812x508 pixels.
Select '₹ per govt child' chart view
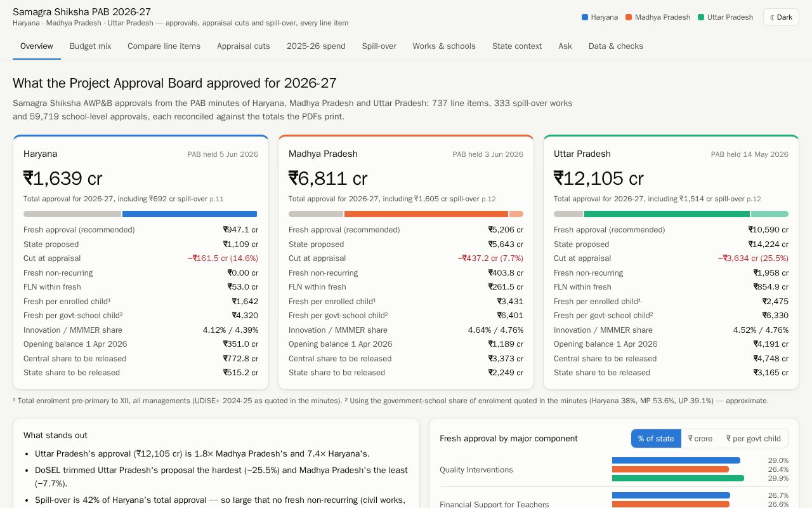click(754, 439)
